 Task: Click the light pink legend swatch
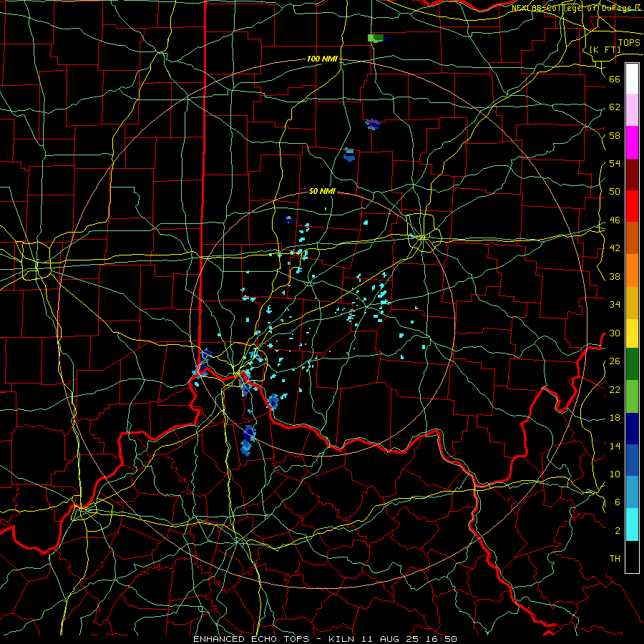point(632,110)
